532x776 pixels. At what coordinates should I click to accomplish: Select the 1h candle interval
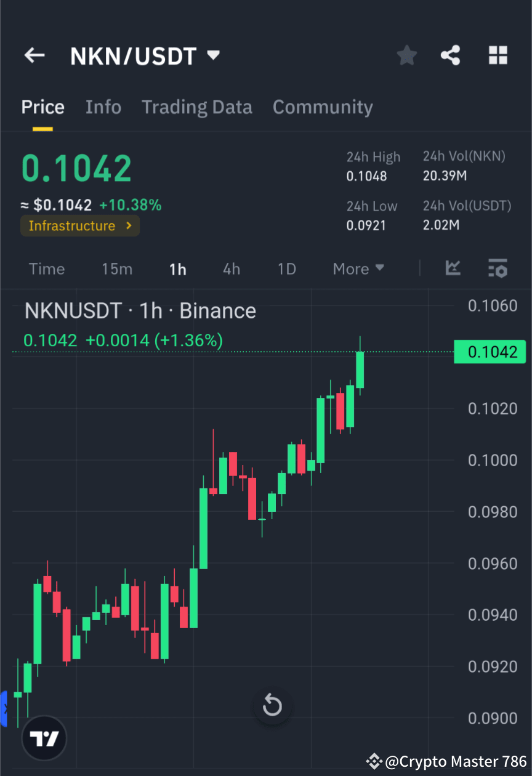point(177,269)
